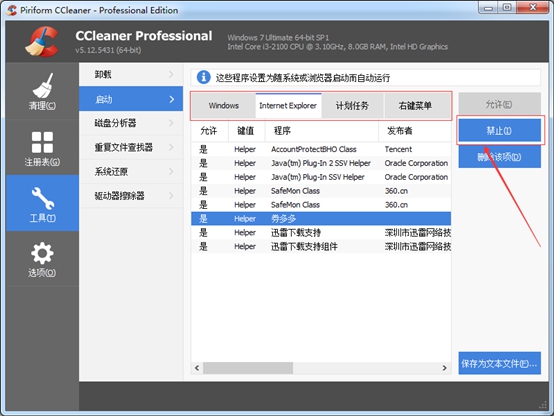Click the horizontal scrollbar thumb
The width and height of the screenshot is (554, 416).
pyautogui.click(x=248, y=368)
